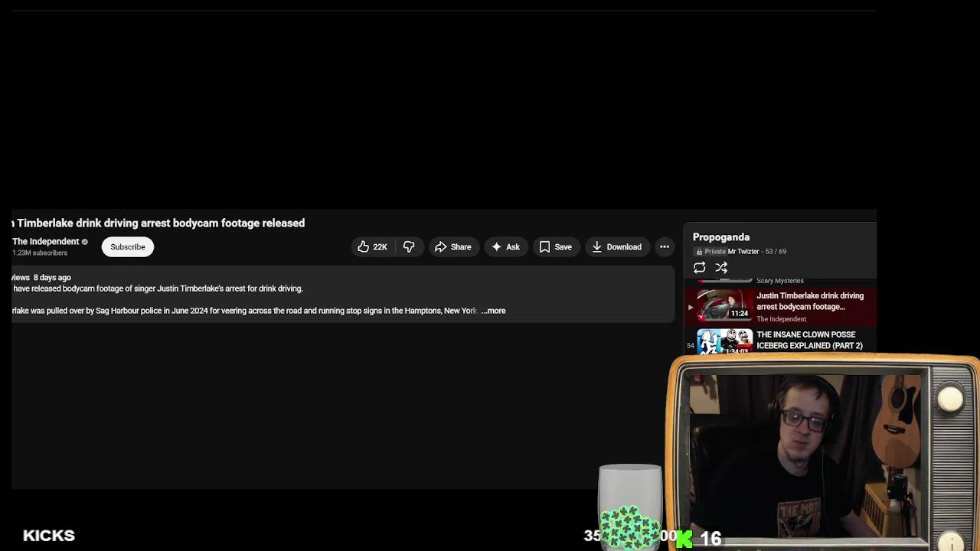Screen dimensions: 980x551
Task: Save the video to a playlist
Action: [556, 246]
